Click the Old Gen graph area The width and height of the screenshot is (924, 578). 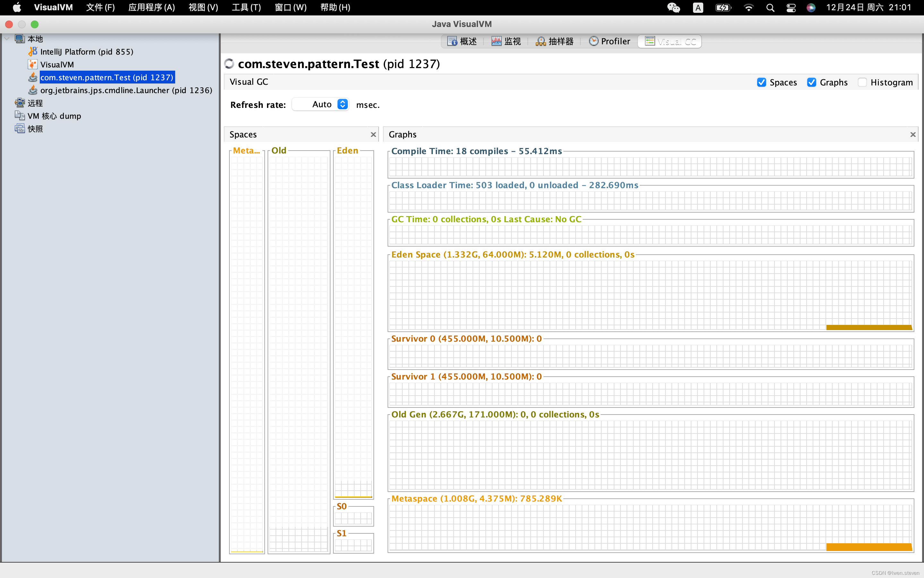click(x=651, y=455)
